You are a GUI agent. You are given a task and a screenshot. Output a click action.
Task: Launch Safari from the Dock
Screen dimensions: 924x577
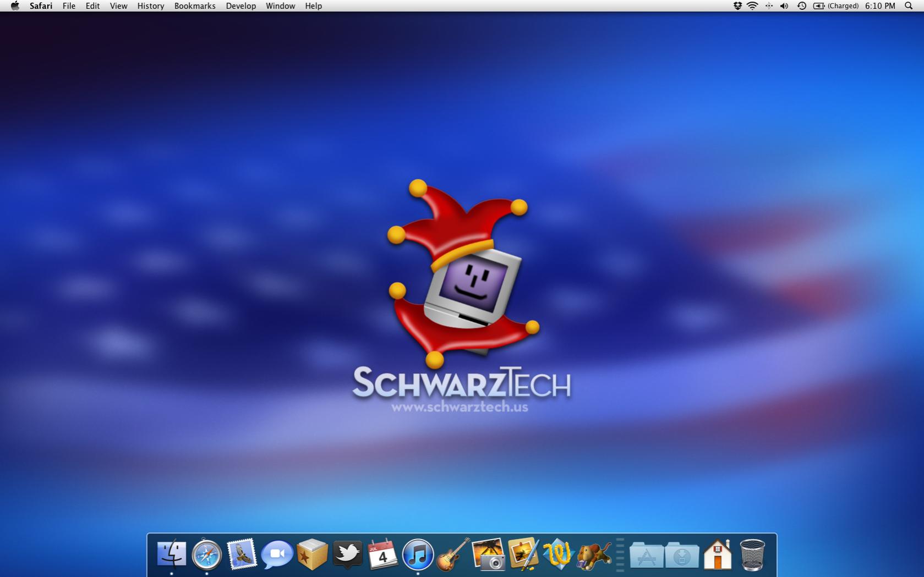tap(207, 554)
